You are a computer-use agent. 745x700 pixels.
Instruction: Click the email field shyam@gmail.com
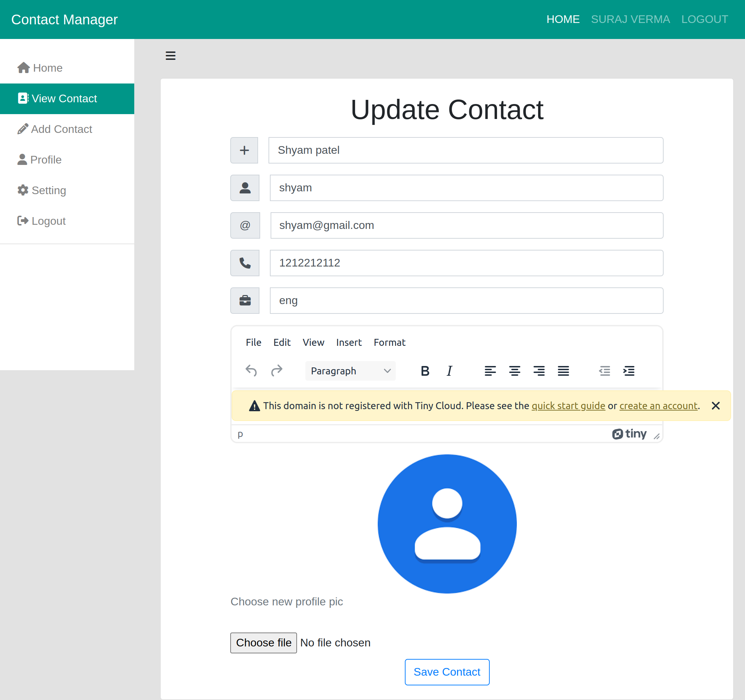click(x=466, y=225)
